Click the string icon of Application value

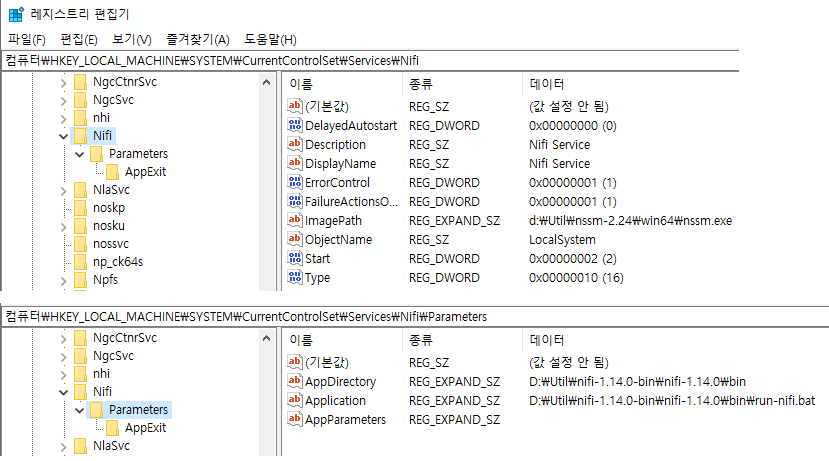pos(294,400)
